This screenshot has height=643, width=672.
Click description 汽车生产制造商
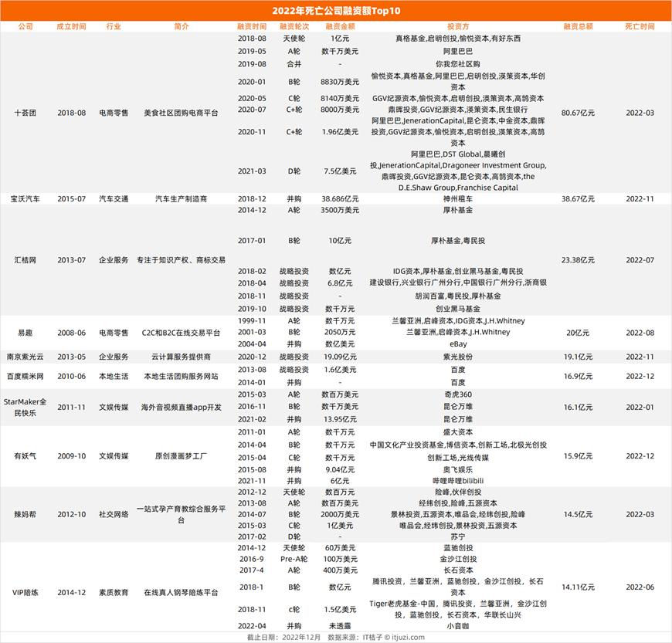(182, 199)
